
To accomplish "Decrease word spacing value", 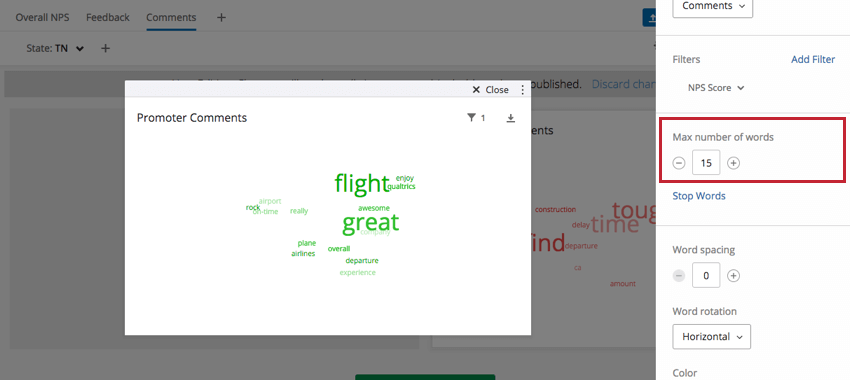I will coord(679,275).
